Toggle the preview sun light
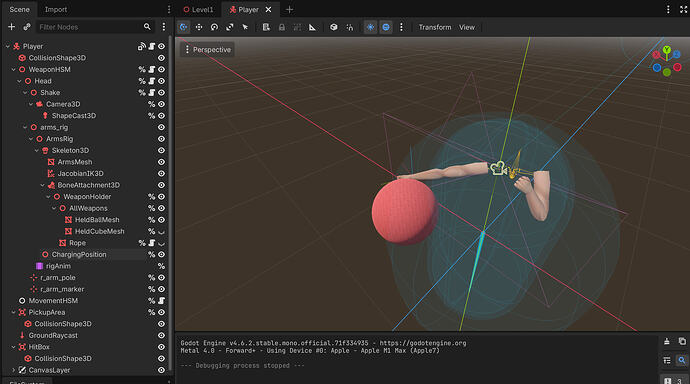Screen dimensions: 690x384 371,27
